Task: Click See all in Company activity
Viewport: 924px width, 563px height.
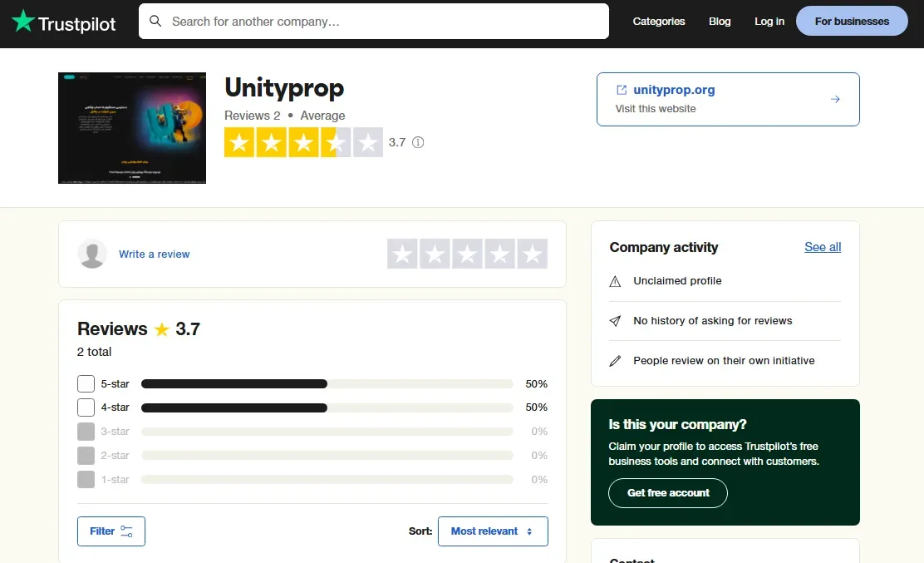Action: click(x=823, y=247)
